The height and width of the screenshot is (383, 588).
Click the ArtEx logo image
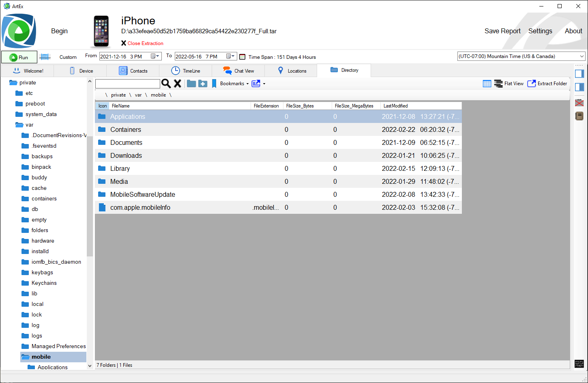tap(19, 31)
